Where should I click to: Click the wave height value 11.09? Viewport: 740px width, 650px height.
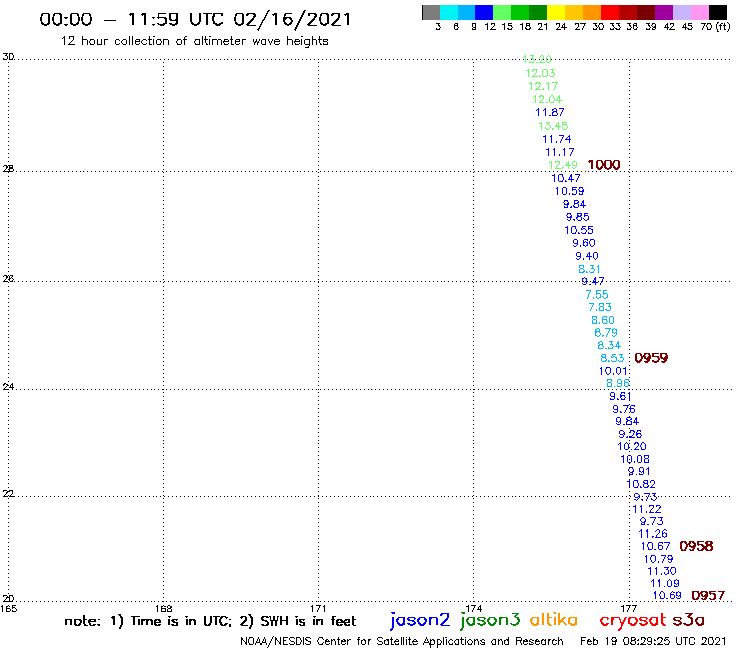tap(665, 583)
